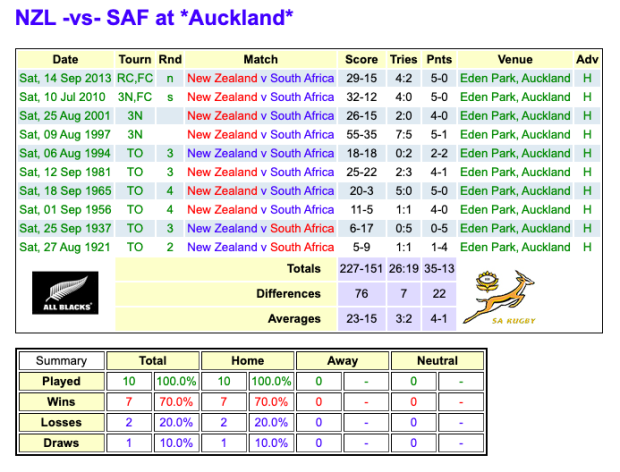Click the Match column header
620x472 pixels.
(x=261, y=60)
